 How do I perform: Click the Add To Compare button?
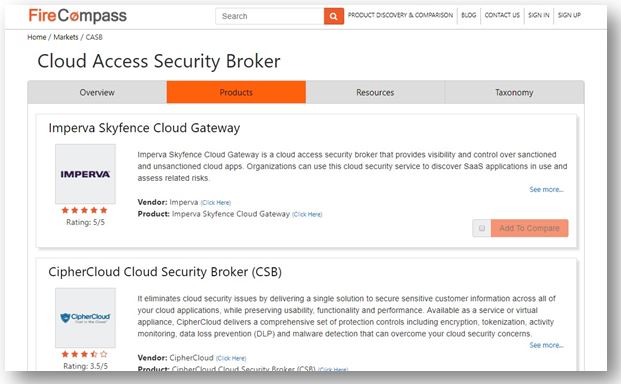click(530, 228)
